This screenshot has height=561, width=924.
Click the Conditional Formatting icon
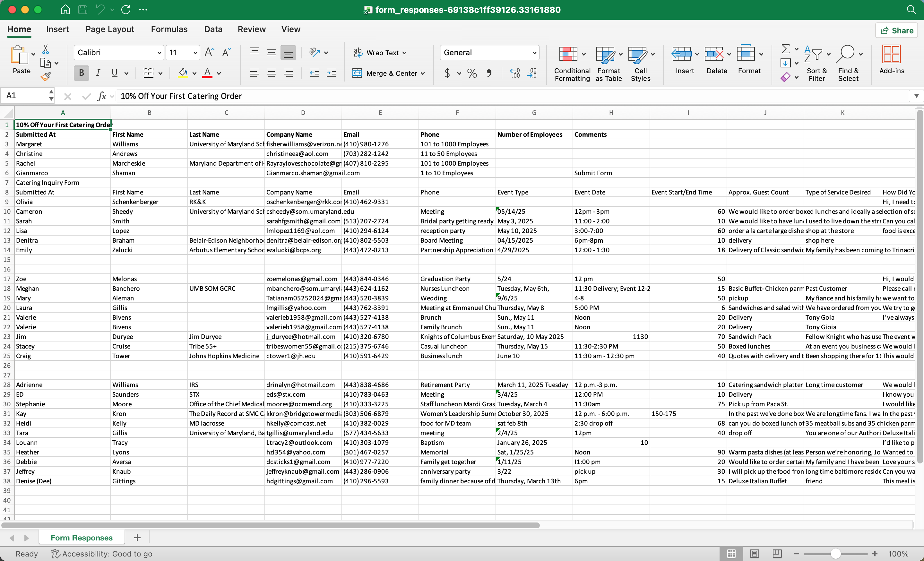coord(568,54)
